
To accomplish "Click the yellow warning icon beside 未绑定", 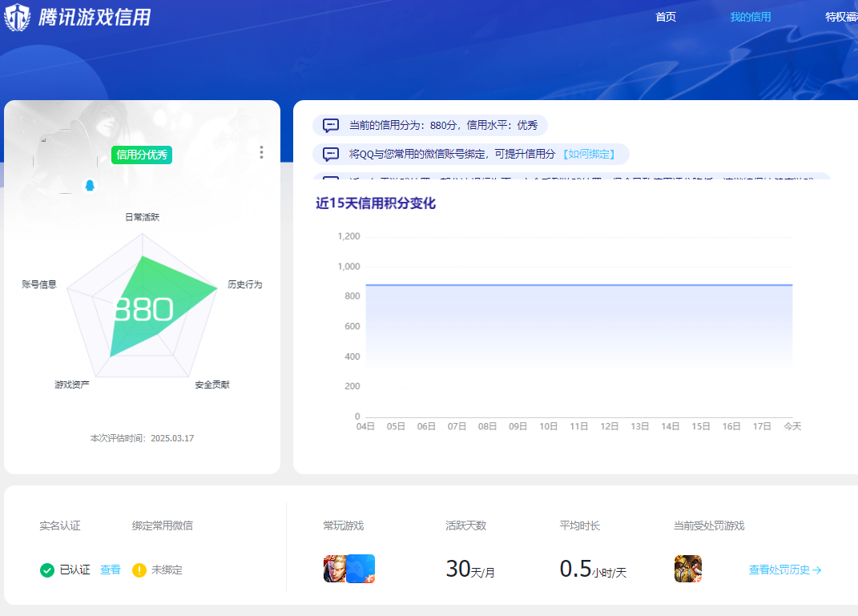I will tap(139, 570).
